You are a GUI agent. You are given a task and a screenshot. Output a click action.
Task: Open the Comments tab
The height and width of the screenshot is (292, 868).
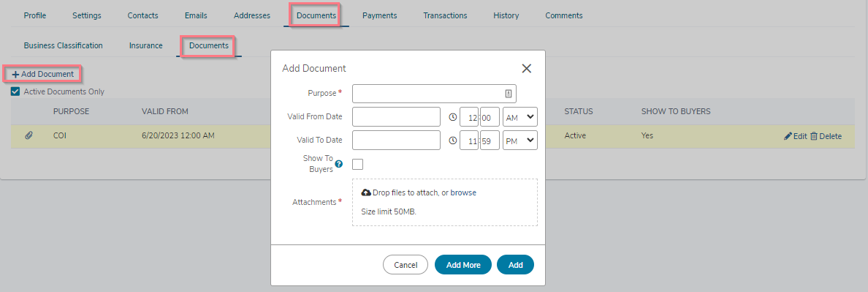click(563, 15)
